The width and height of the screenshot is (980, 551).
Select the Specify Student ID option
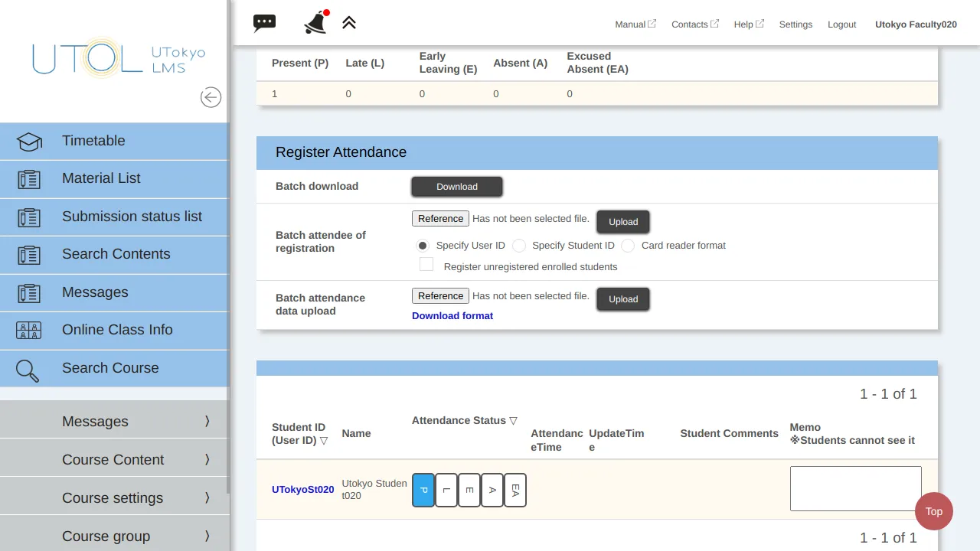(519, 246)
